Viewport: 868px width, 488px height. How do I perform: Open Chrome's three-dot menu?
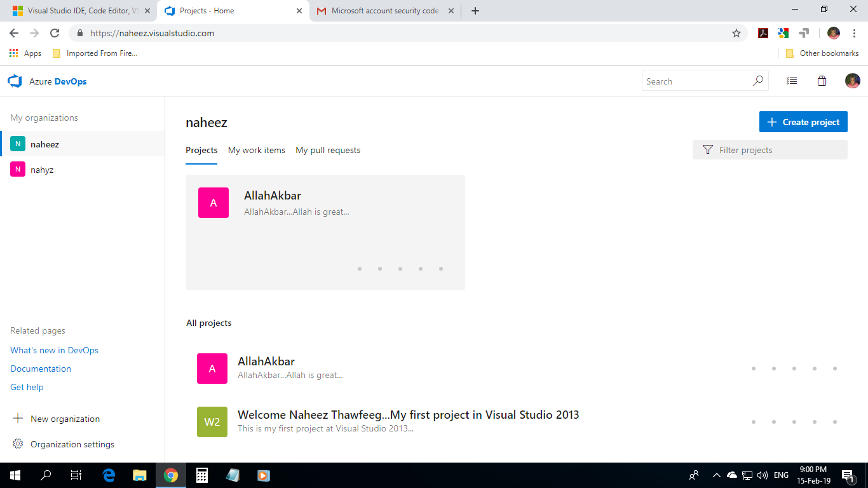click(x=854, y=33)
